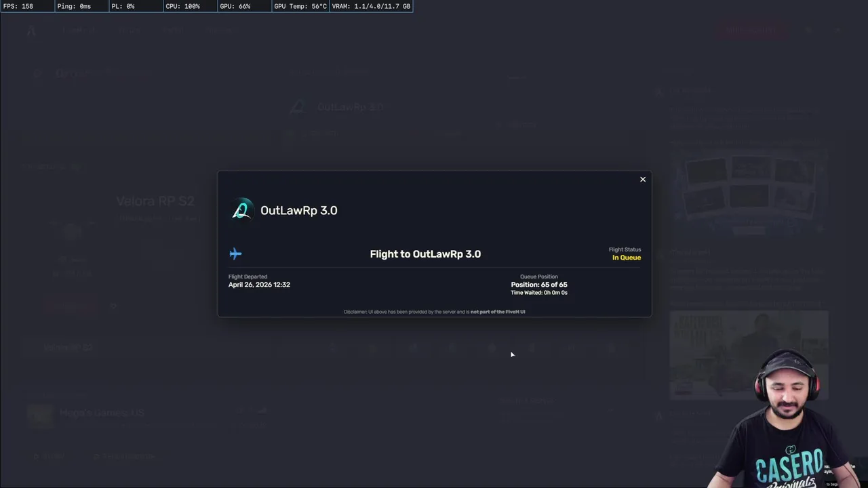Click the blue airplane flight icon
868x488 pixels.
tap(235, 253)
